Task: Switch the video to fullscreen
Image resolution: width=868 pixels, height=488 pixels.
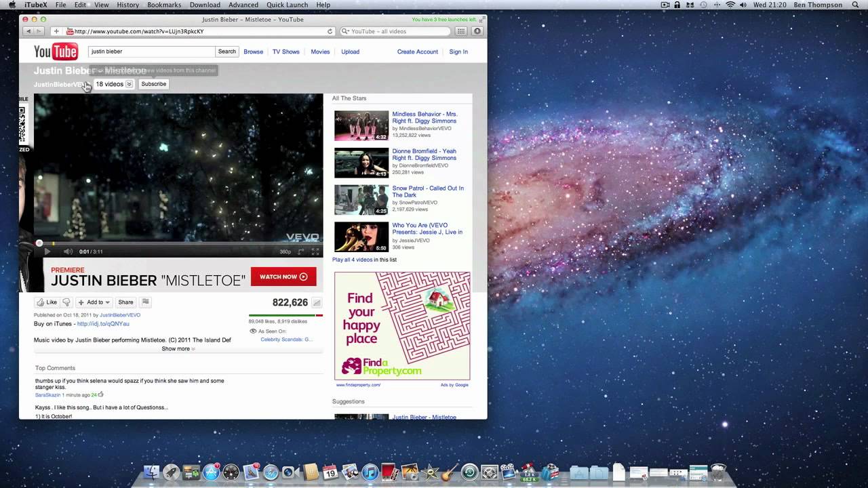Action: (x=315, y=251)
